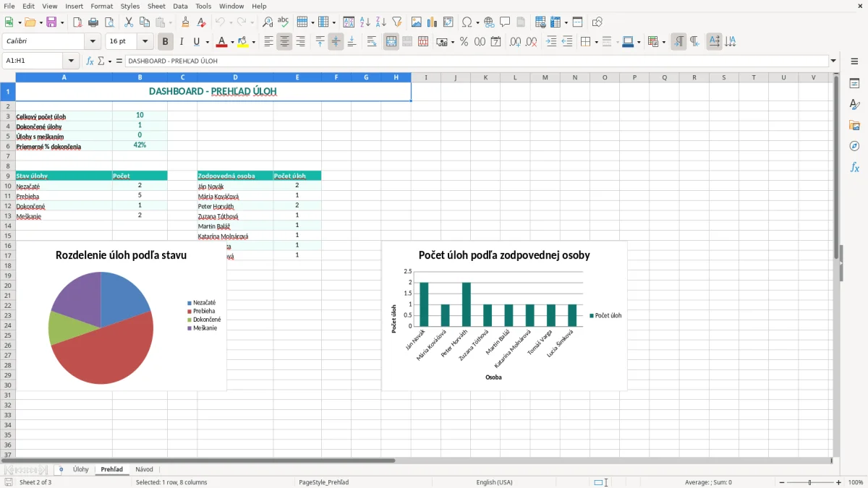
Task: Toggle Align Right
Action: click(x=300, y=42)
